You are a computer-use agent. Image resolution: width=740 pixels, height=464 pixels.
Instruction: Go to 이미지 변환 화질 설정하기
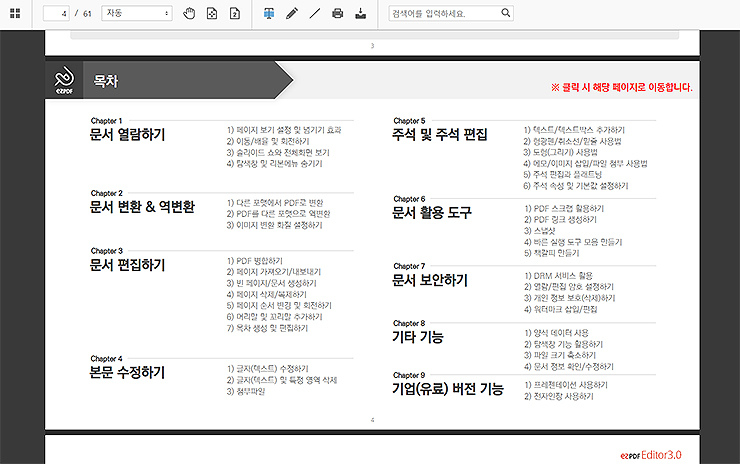[274, 225]
